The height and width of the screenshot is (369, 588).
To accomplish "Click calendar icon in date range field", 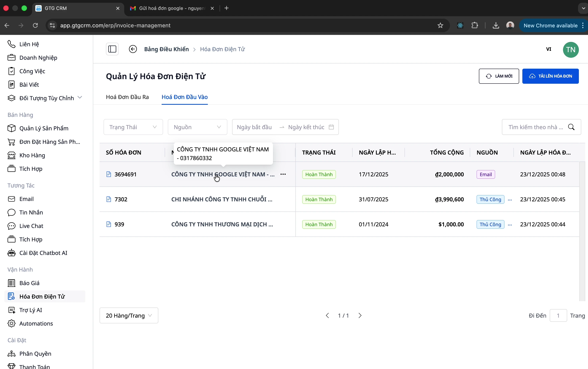I will pos(331,127).
